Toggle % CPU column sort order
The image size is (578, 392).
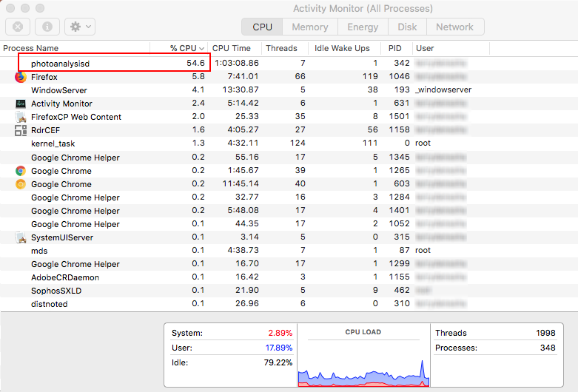click(x=179, y=48)
